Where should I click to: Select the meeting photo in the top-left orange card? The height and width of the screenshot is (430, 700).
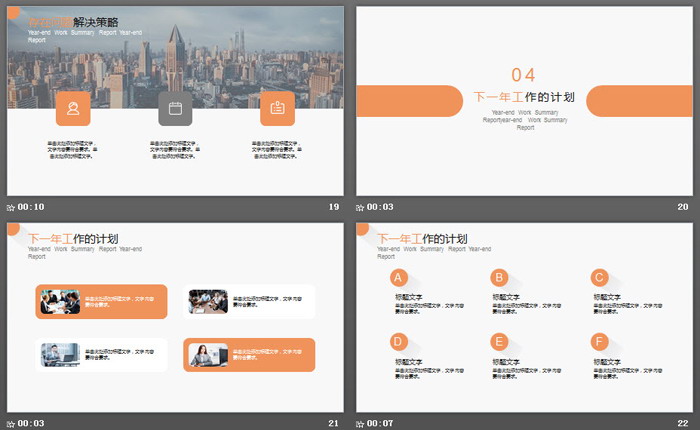tap(60, 301)
